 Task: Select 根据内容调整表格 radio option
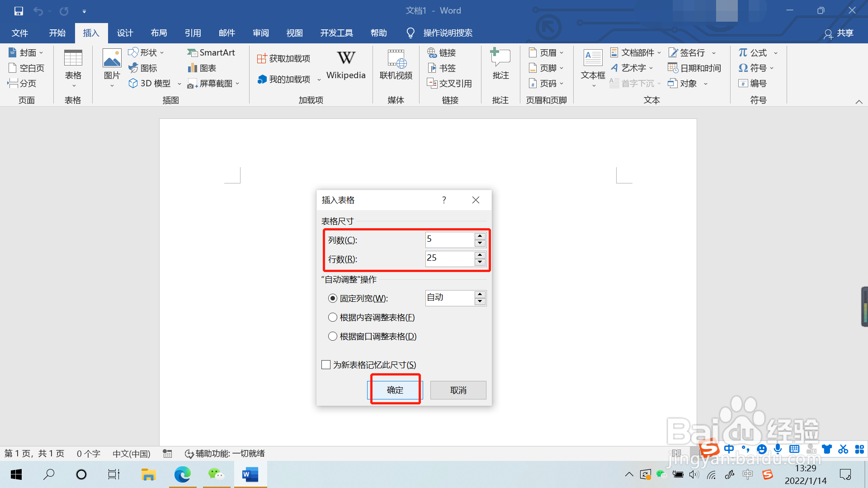pos(333,318)
